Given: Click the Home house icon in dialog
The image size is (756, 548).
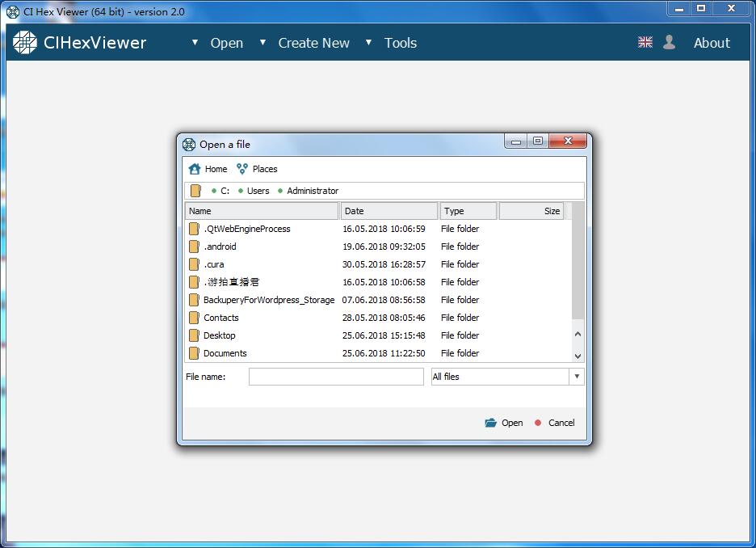Looking at the screenshot, I should pos(195,169).
